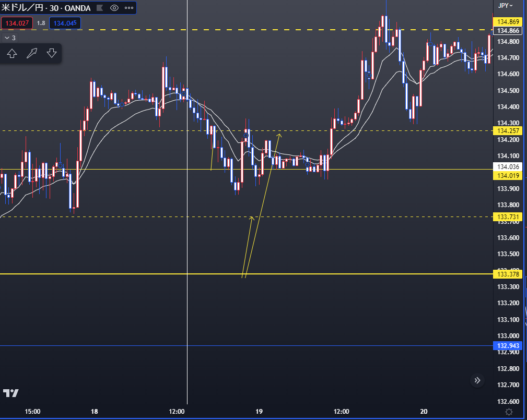The height and width of the screenshot is (420, 527).
Task: Click the 134.869 price label on axis
Action: click(x=508, y=21)
